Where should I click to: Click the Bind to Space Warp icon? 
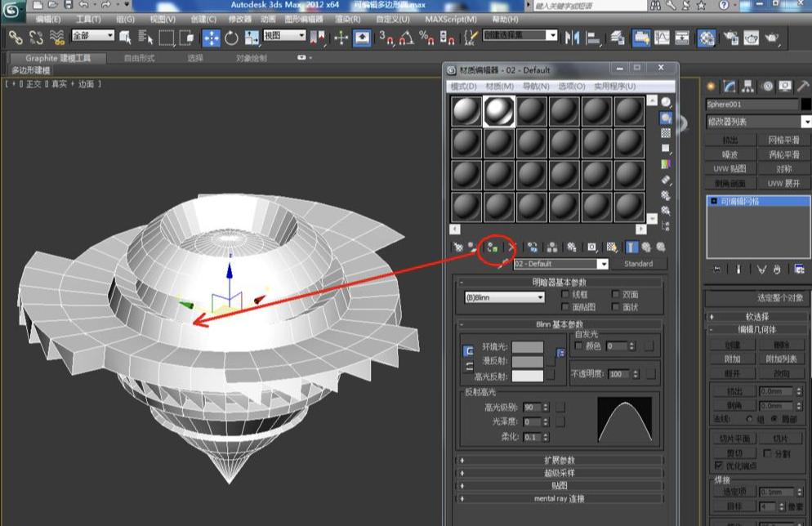[x=56, y=38]
